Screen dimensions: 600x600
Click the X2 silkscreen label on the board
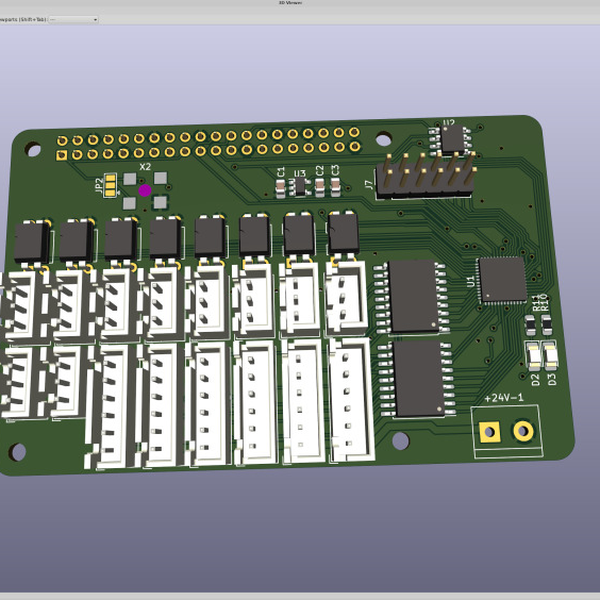point(145,167)
